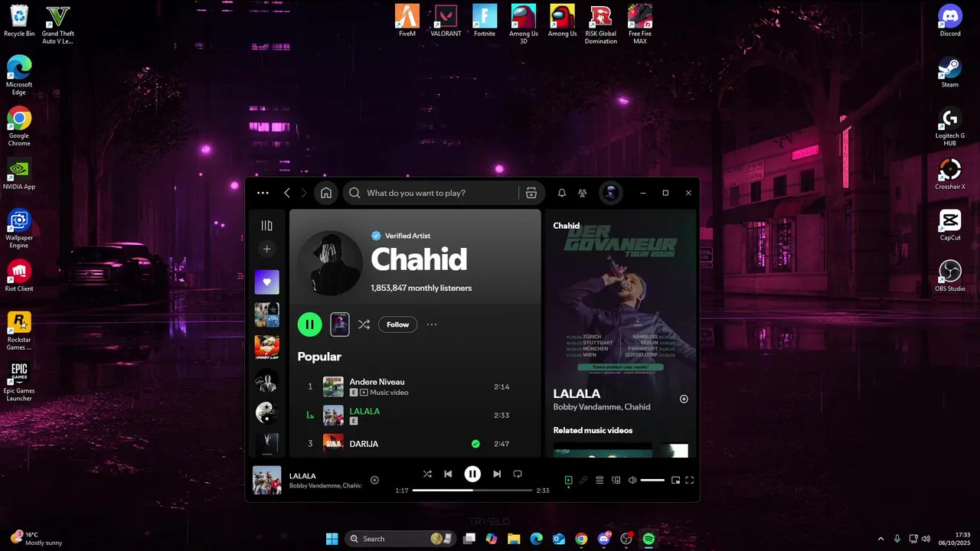Select the FiveM desktop shortcut

407,21
